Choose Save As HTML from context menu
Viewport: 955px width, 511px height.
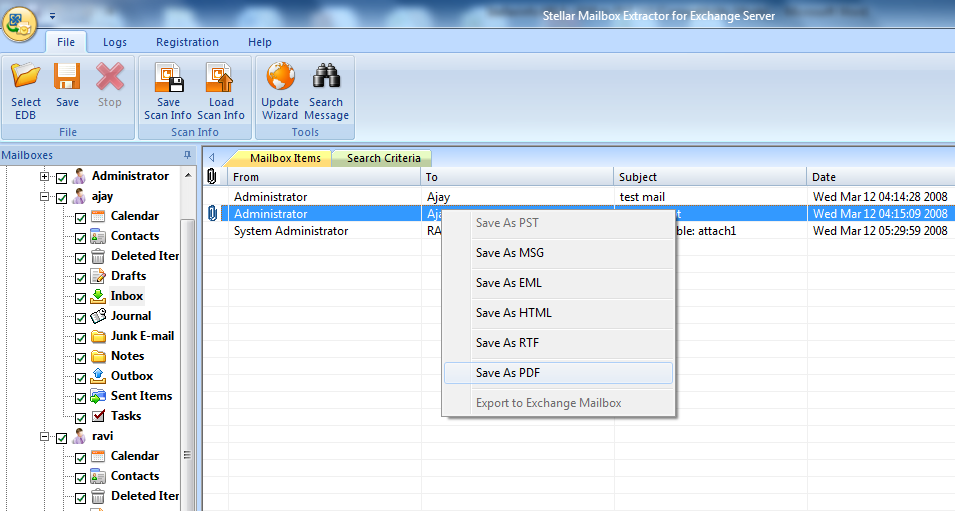pos(559,312)
